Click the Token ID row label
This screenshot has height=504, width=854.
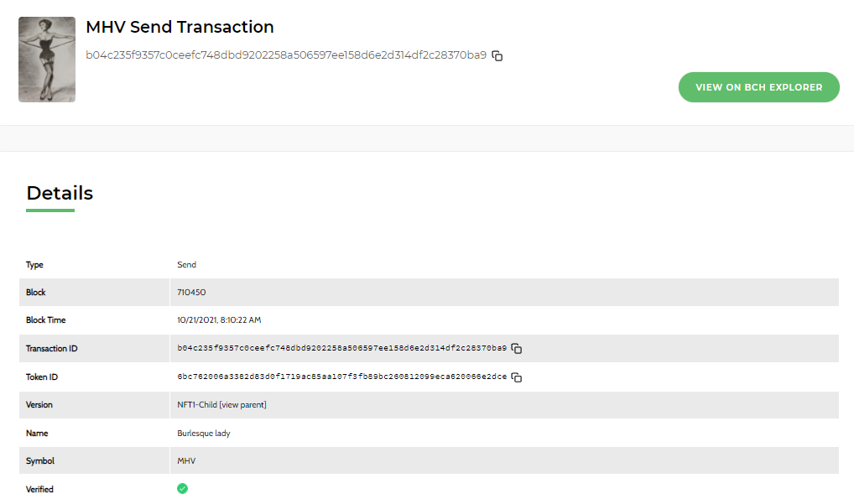(42, 377)
